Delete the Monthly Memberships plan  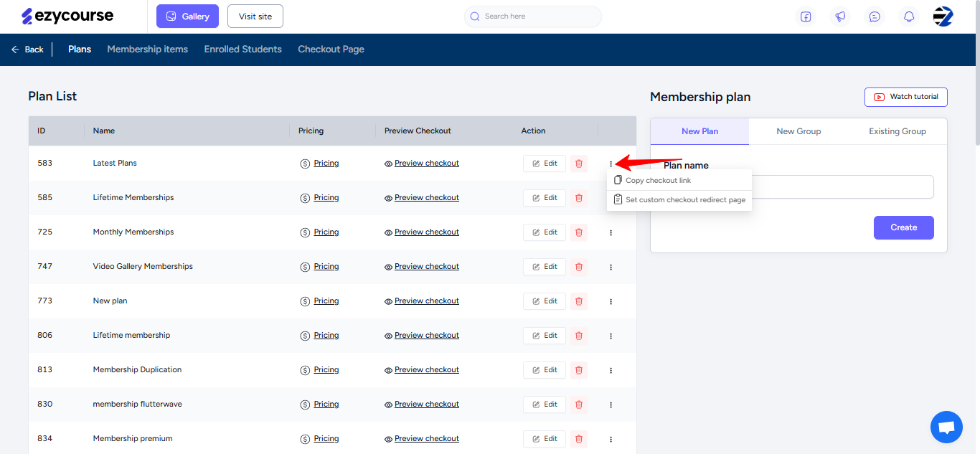[x=579, y=232]
